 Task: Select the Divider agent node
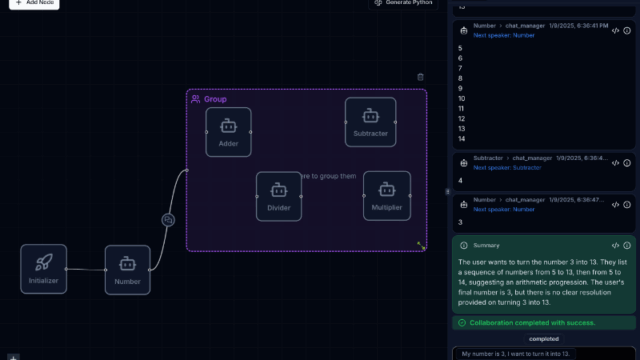[x=279, y=196]
